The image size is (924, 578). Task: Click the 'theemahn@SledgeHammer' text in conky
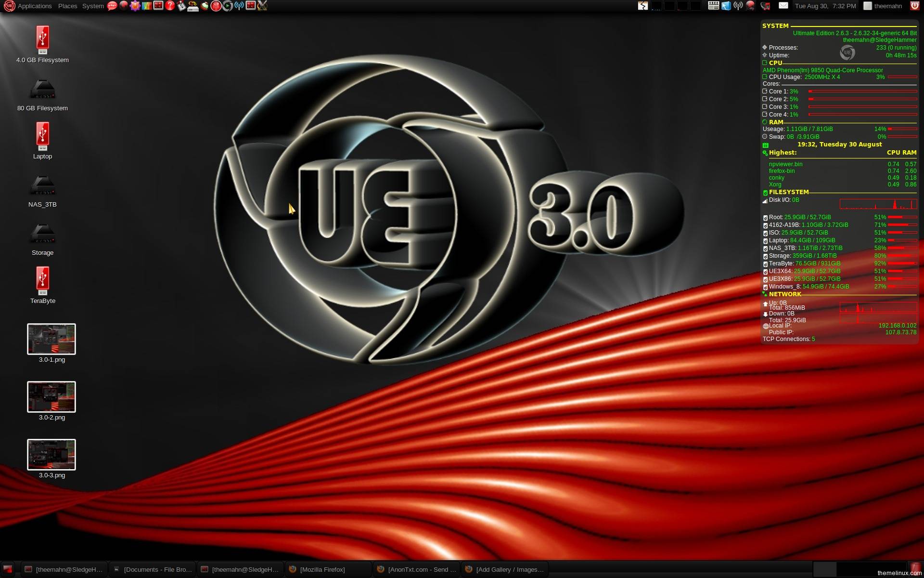[880, 40]
